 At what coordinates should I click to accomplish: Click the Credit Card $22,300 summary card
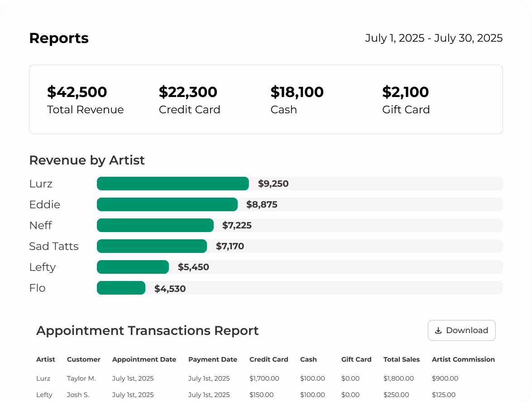click(x=189, y=99)
